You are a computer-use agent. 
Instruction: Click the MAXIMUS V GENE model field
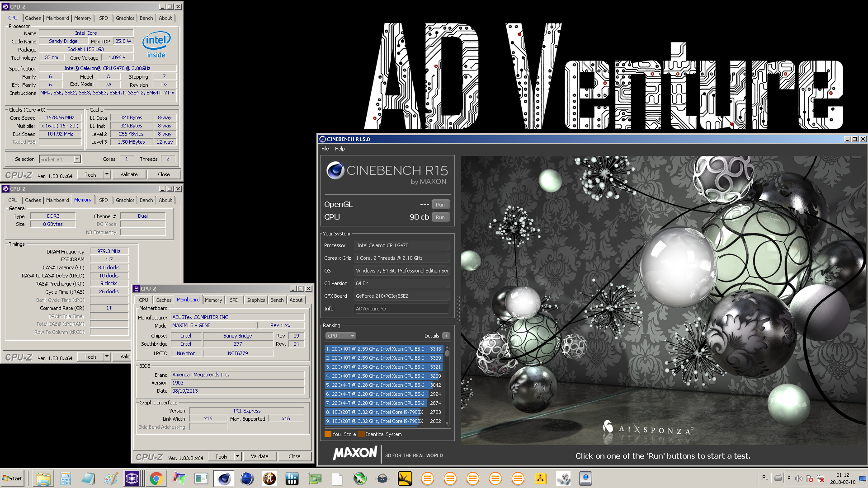point(213,325)
